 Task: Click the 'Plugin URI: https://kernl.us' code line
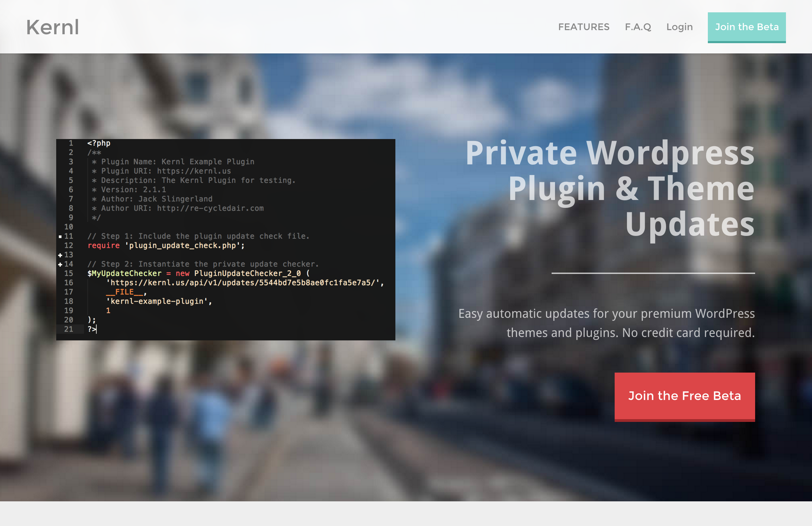point(161,171)
